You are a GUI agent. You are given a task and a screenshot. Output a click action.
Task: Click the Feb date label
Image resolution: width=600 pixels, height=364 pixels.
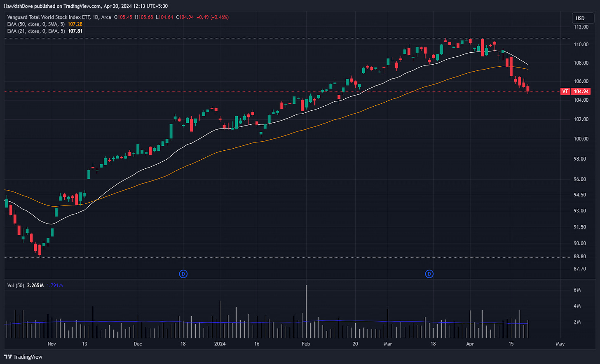click(x=305, y=344)
